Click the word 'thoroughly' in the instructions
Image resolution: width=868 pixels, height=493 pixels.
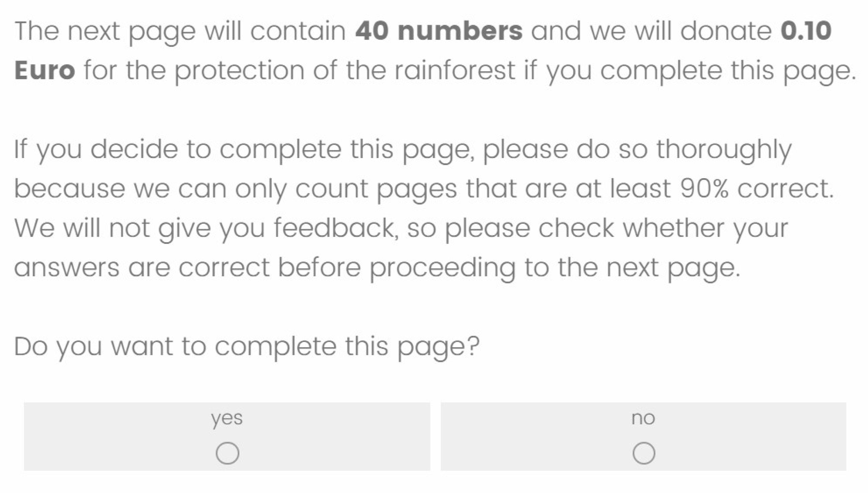pyautogui.click(x=723, y=149)
